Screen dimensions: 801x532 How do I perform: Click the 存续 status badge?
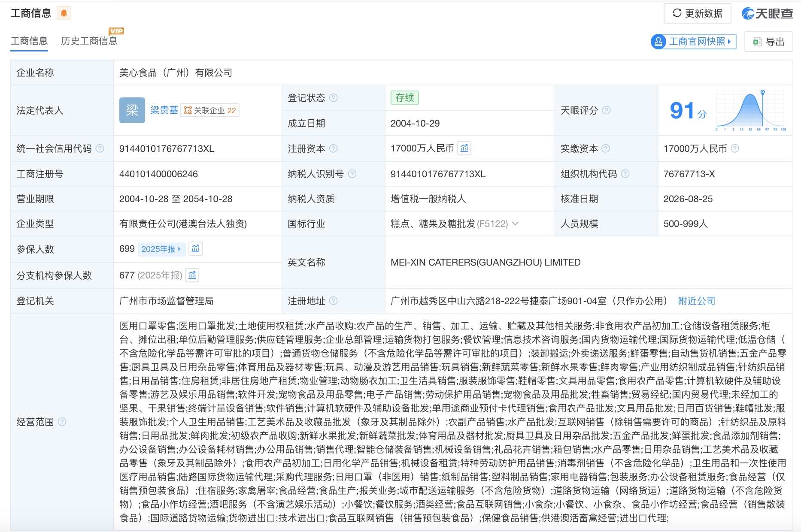404,98
